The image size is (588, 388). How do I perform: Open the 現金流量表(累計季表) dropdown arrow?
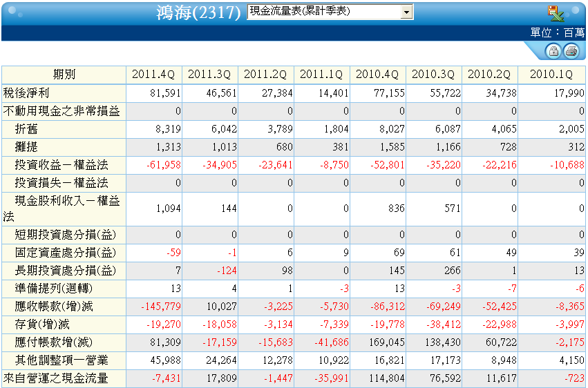coord(406,12)
